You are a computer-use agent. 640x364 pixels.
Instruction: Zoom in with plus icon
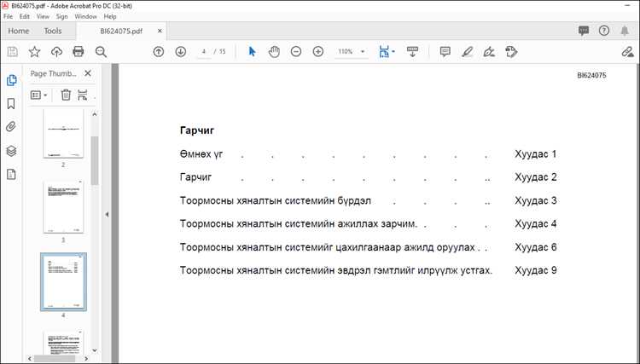point(318,52)
